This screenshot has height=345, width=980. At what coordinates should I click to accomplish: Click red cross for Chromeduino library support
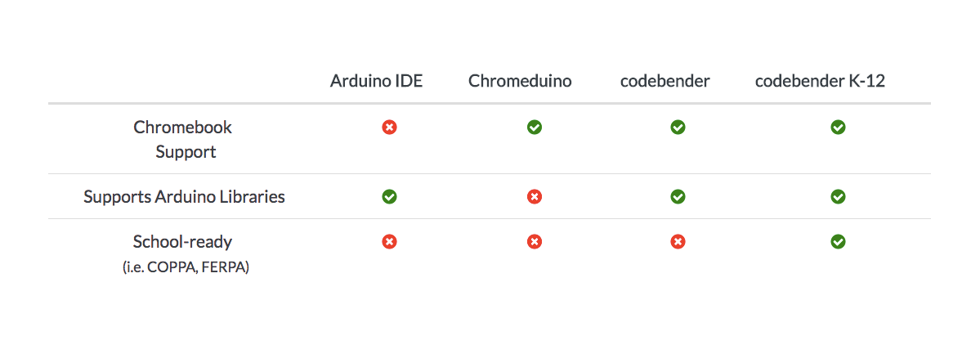[x=534, y=197]
